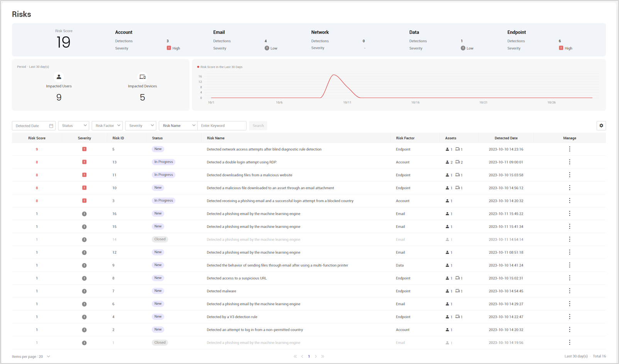Image resolution: width=619 pixels, height=364 pixels.
Task: Click Impacted Users person icon
Action: coord(59,77)
